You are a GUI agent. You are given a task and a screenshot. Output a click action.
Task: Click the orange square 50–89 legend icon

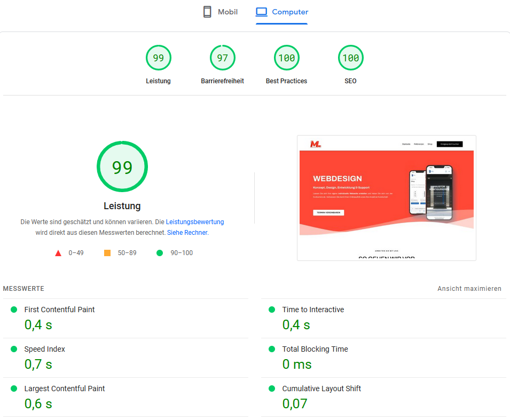pyautogui.click(x=107, y=253)
